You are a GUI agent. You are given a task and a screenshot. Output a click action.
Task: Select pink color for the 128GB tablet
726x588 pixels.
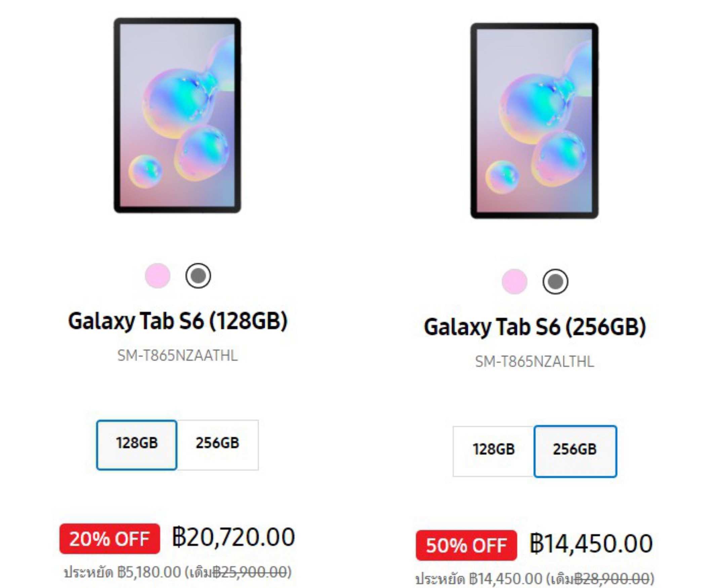pos(157,275)
